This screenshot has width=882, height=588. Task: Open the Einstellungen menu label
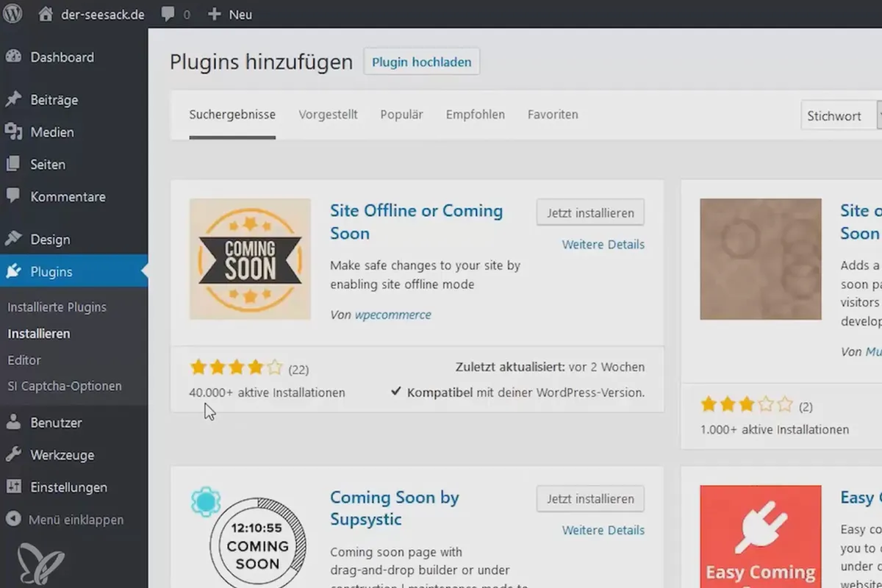click(68, 488)
